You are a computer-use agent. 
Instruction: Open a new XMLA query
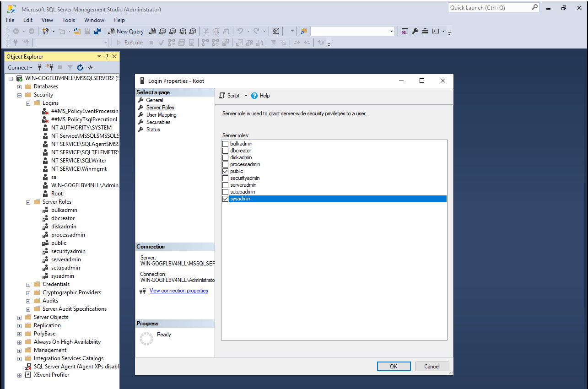183,31
